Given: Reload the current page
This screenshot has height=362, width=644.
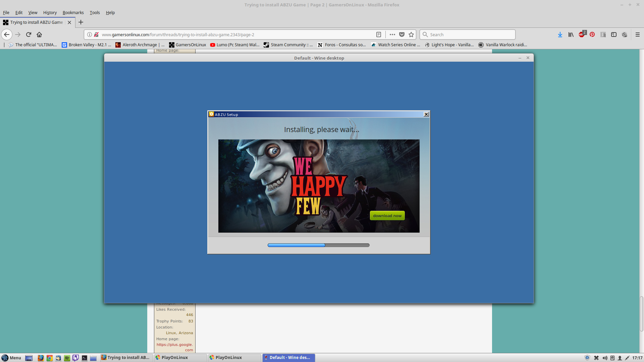Looking at the screenshot, I should (29, 35).
